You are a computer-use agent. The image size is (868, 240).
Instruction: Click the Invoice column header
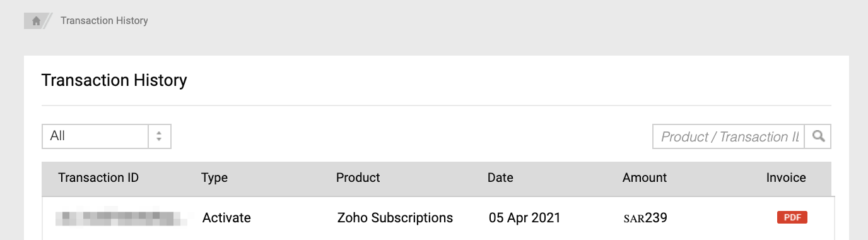786,177
